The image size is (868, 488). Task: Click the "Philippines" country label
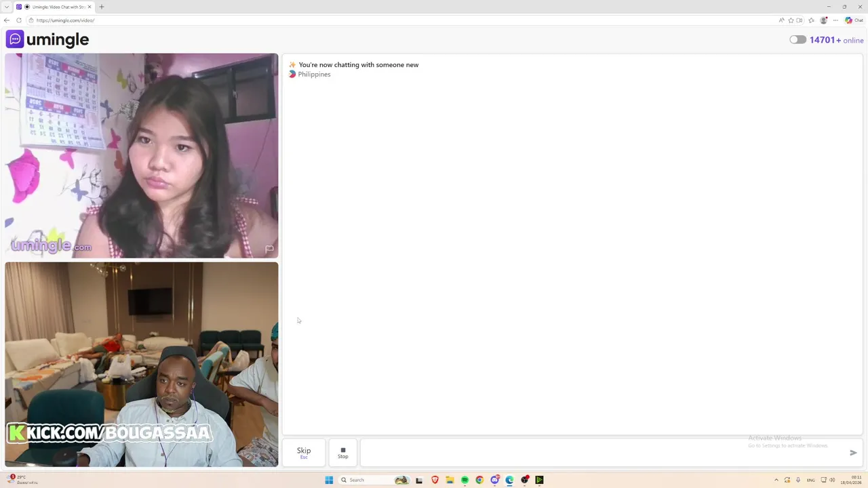314,75
